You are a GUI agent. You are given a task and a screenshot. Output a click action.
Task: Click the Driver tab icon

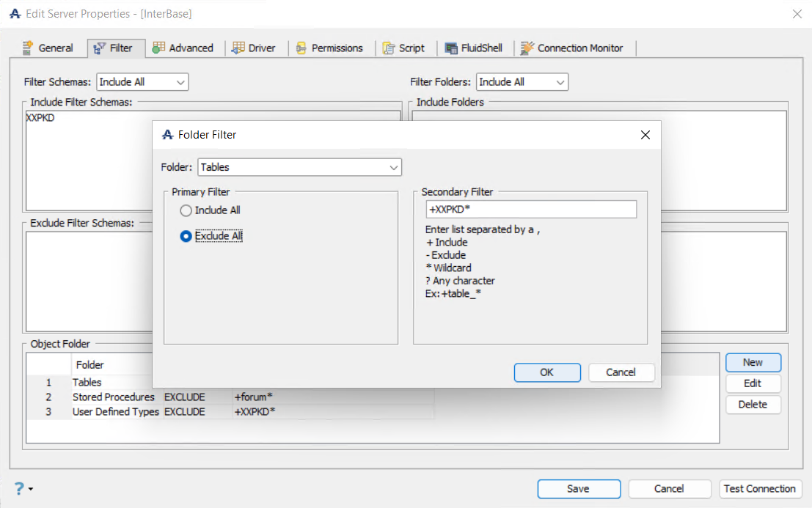point(238,48)
